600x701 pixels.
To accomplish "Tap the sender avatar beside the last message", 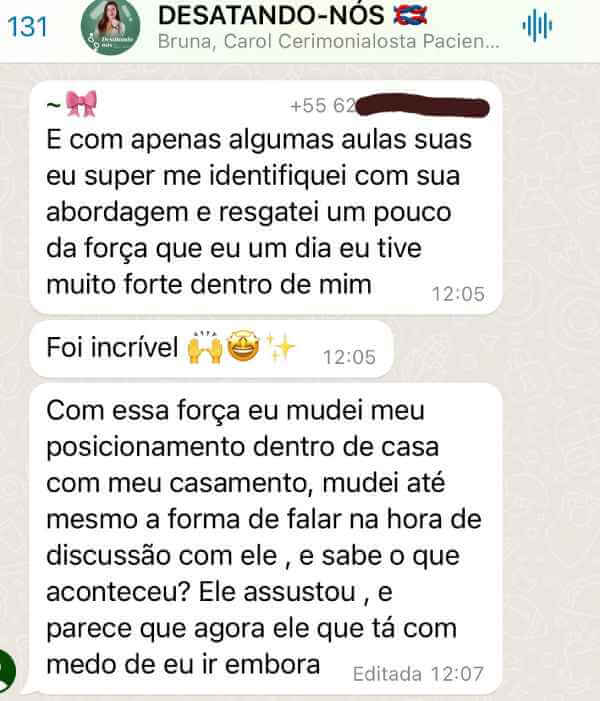I will click(x=6, y=670).
